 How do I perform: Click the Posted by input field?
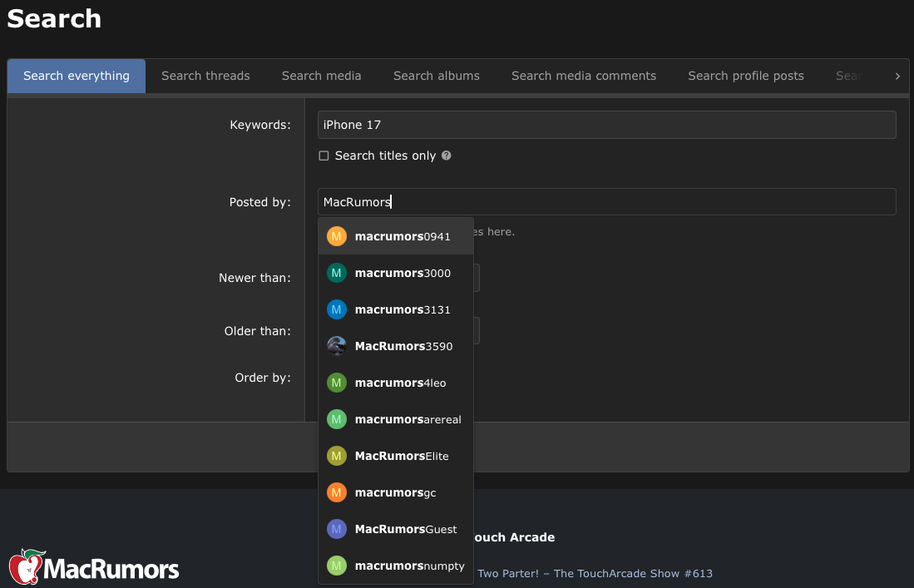pos(607,201)
